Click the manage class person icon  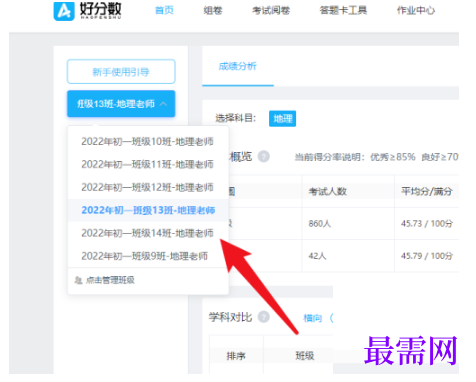78,280
